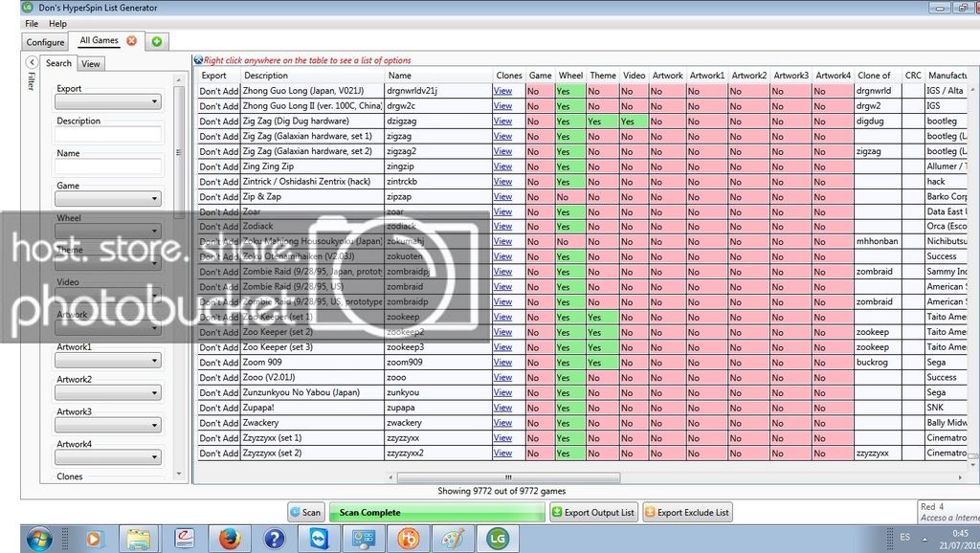The height and width of the screenshot is (553, 980).
Task: Click the table's horizontal scrollbar
Action: pyautogui.click(x=574, y=476)
